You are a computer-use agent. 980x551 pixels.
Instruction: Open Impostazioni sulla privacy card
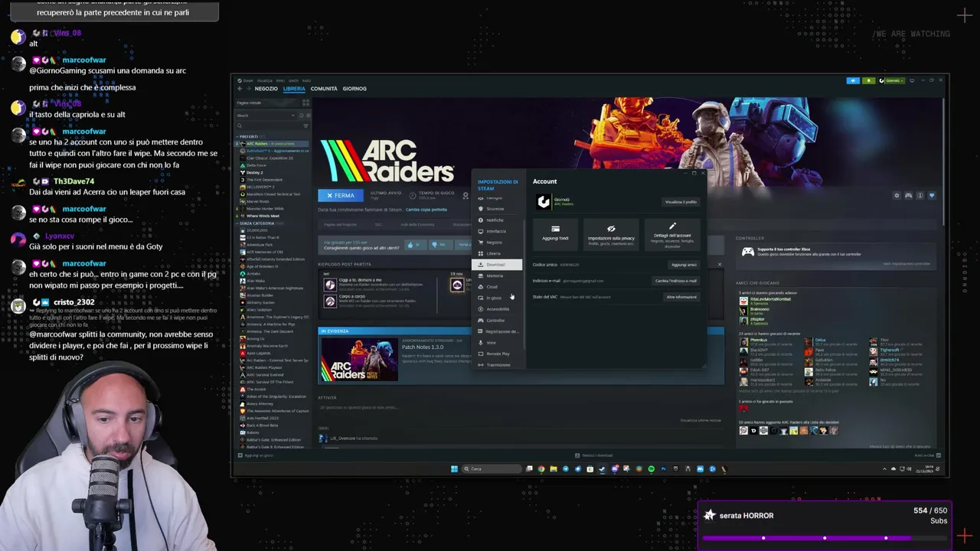coord(611,233)
